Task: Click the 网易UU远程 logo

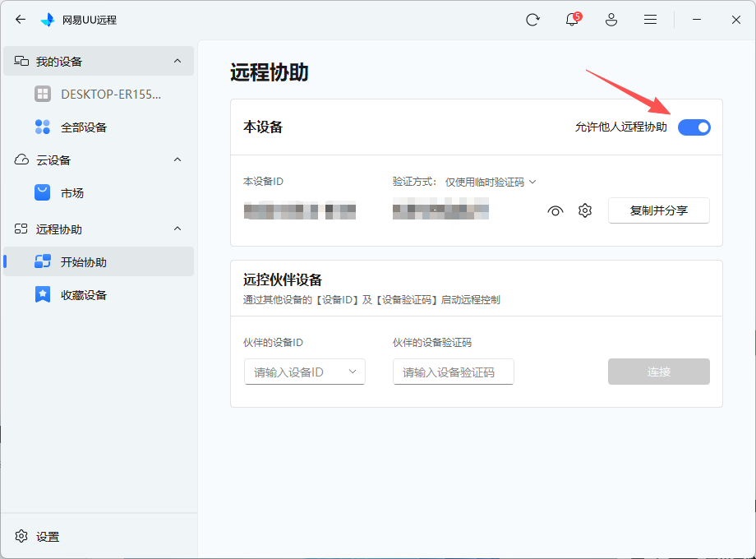Action: click(47, 19)
